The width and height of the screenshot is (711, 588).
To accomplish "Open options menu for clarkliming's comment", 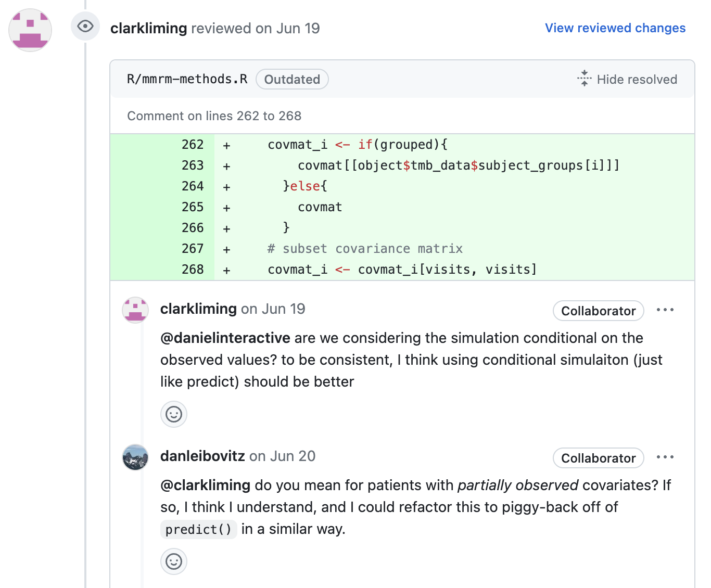I will (x=665, y=310).
